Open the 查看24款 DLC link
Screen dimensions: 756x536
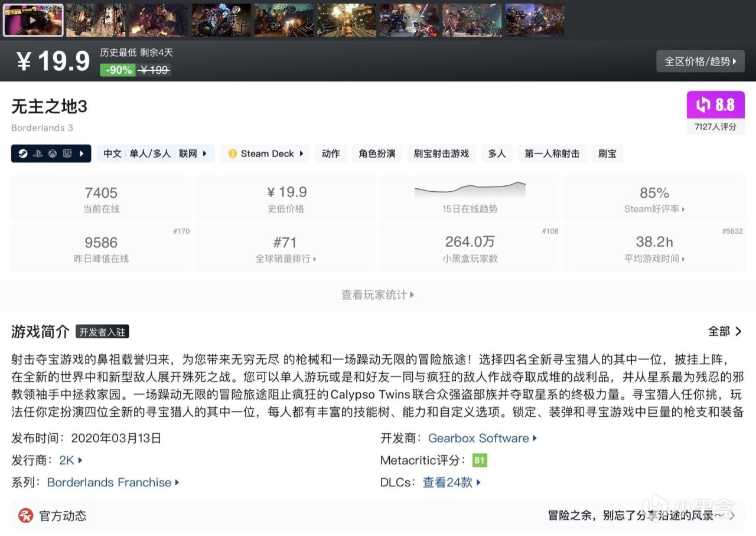point(452,482)
